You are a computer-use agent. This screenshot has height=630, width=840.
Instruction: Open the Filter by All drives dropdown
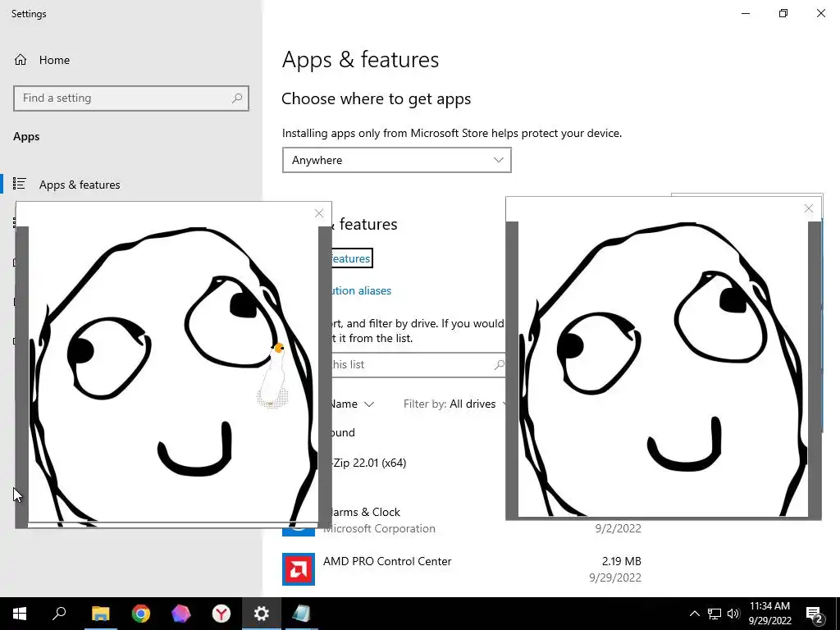453,404
